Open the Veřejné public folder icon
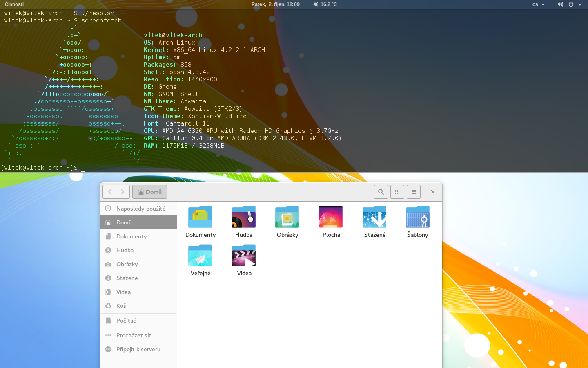This screenshot has width=588, height=368. coord(200,255)
